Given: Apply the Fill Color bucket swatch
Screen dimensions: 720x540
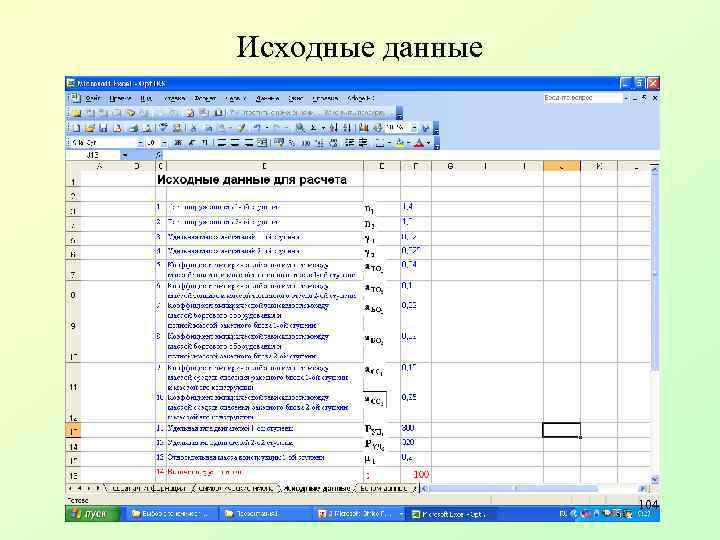Looking at the screenshot, I should [400, 143].
